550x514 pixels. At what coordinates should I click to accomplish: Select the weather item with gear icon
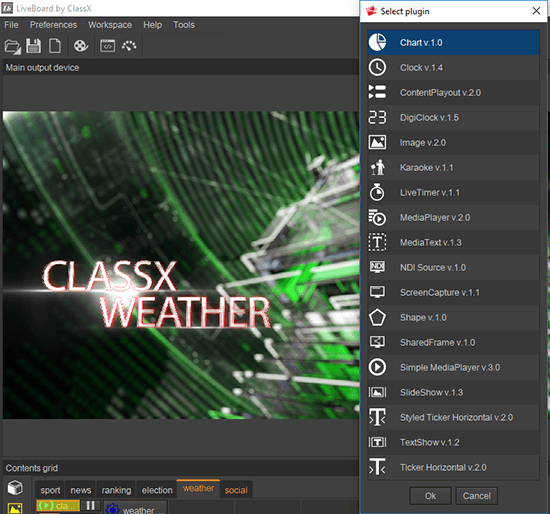coord(135,508)
